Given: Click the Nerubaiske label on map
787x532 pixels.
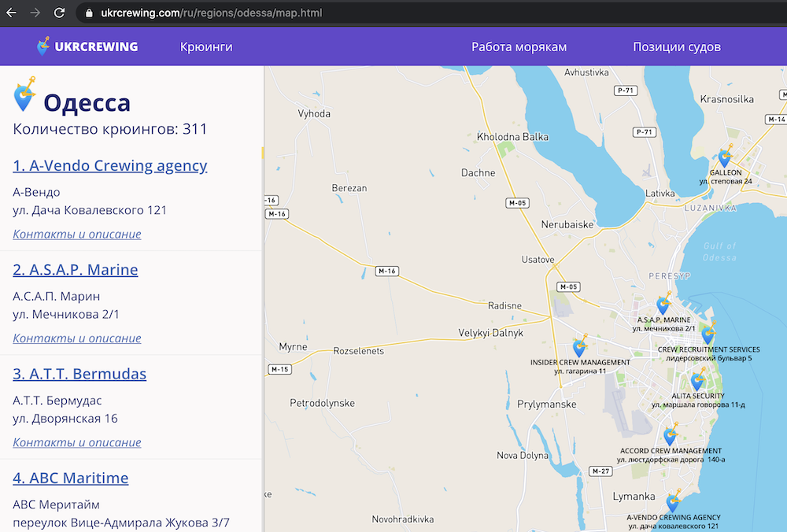Looking at the screenshot, I should tap(567, 224).
